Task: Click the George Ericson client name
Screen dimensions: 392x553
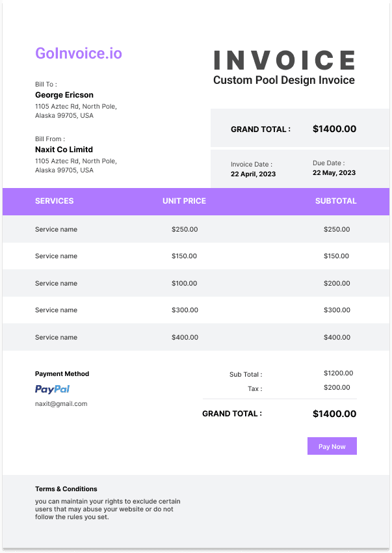Action: [64, 95]
